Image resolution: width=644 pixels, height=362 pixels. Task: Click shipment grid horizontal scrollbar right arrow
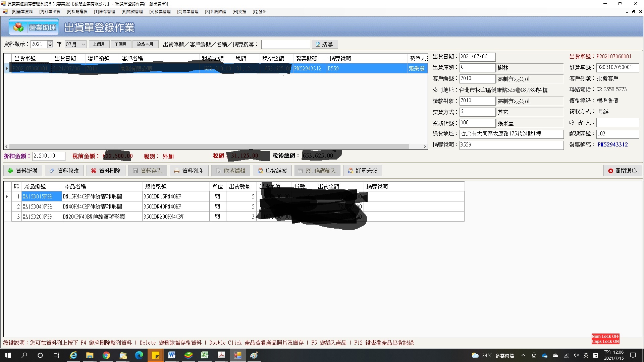[425, 147]
